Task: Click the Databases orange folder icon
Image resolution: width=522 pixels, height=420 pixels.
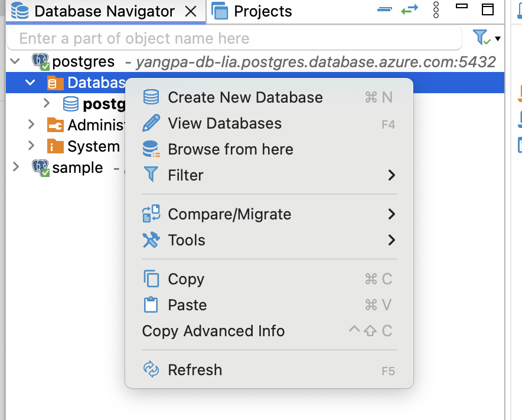Action: (56, 83)
